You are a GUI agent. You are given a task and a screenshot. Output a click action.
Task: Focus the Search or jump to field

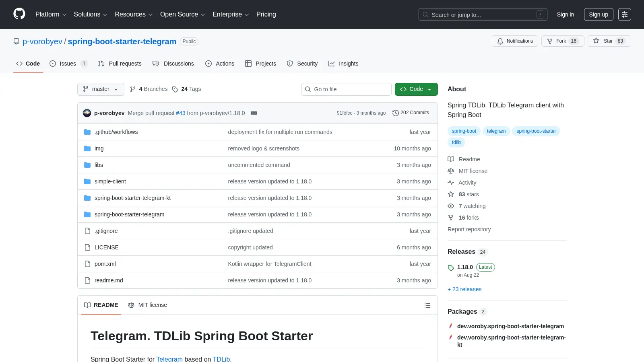point(483,14)
